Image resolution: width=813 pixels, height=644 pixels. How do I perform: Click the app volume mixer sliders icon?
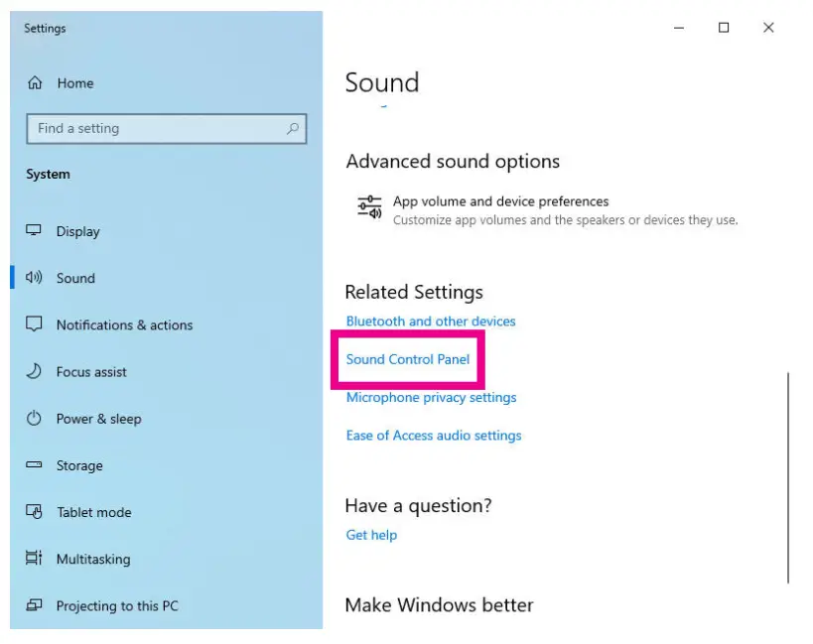click(369, 208)
